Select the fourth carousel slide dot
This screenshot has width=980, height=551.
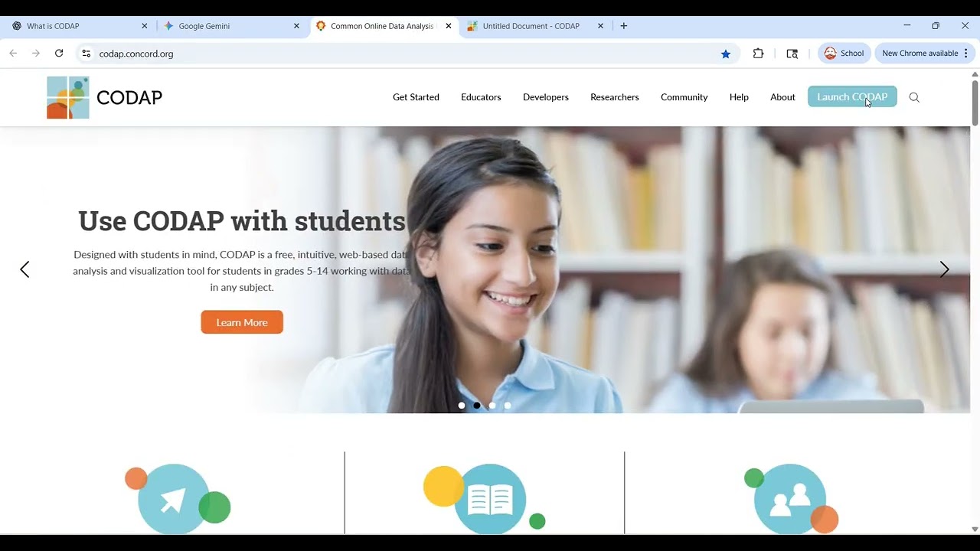coord(508,406)
